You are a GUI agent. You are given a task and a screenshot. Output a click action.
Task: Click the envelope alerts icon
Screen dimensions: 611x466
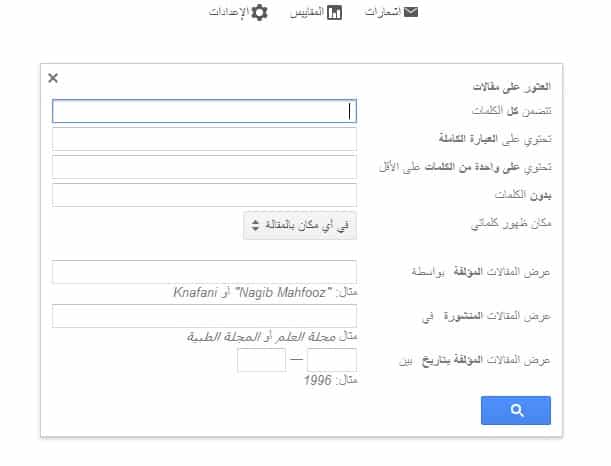coord(411,12)
